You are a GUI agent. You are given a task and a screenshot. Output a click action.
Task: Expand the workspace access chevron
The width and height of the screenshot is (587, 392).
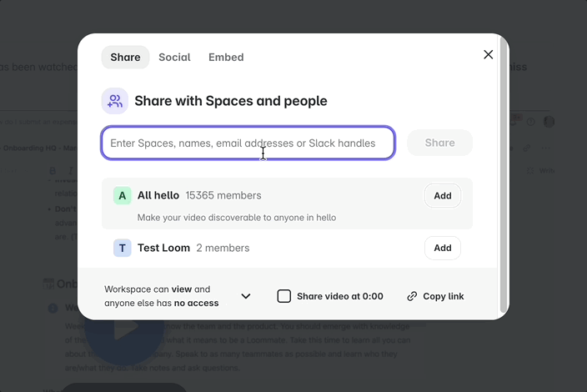tap(246, 296)
